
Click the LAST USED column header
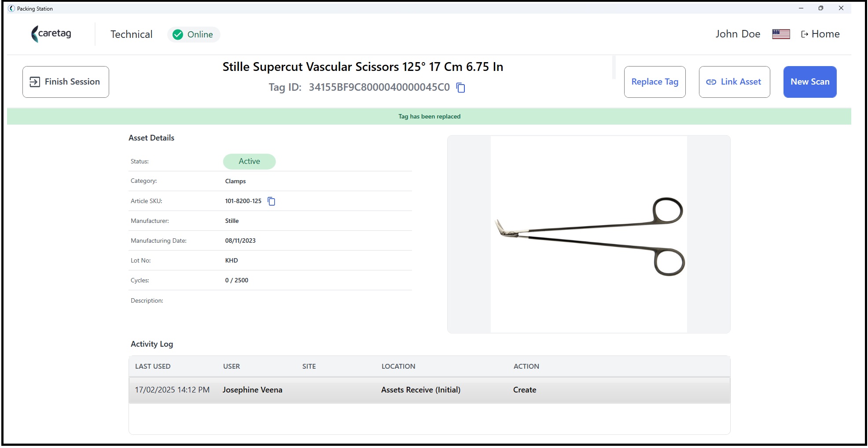point(153,367)
